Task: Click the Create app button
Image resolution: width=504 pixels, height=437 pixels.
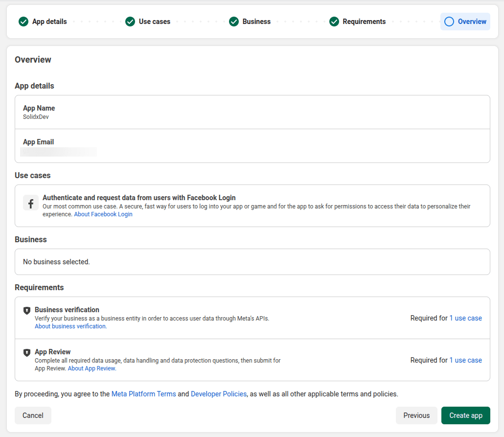Action: pos(466,415)
